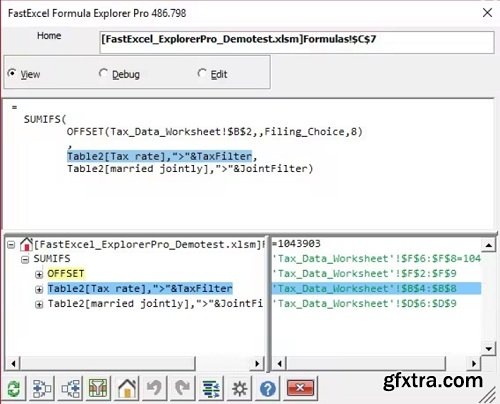Click the highlighted Table2[Tax rate] formula text

[x=160, y=156]
